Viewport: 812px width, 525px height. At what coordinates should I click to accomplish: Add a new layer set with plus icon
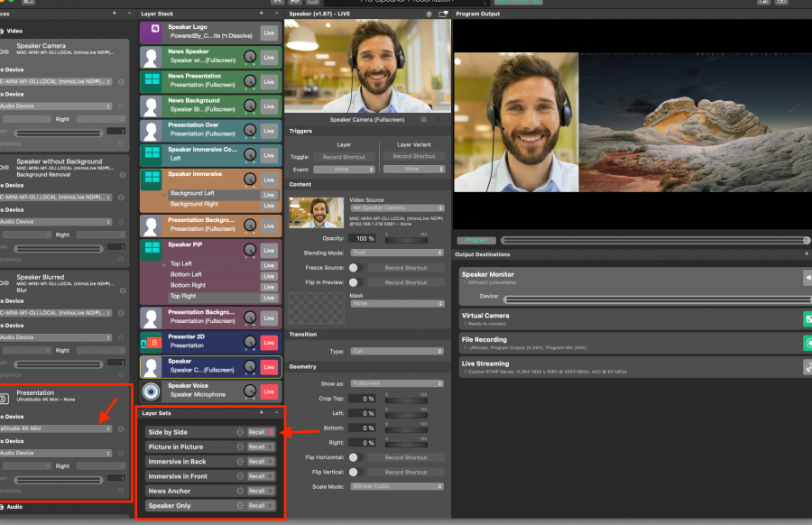262,412
